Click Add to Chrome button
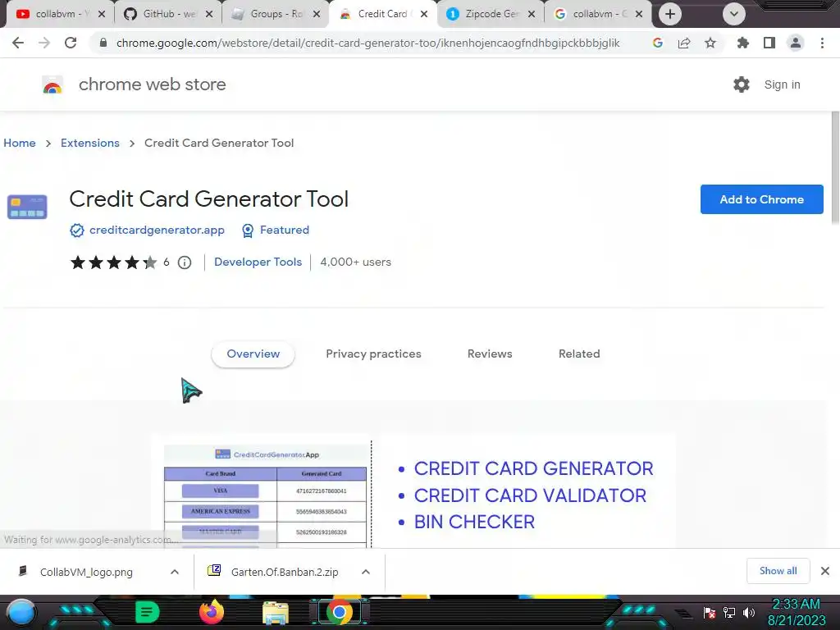840x630 pixels. coord(761,199)
